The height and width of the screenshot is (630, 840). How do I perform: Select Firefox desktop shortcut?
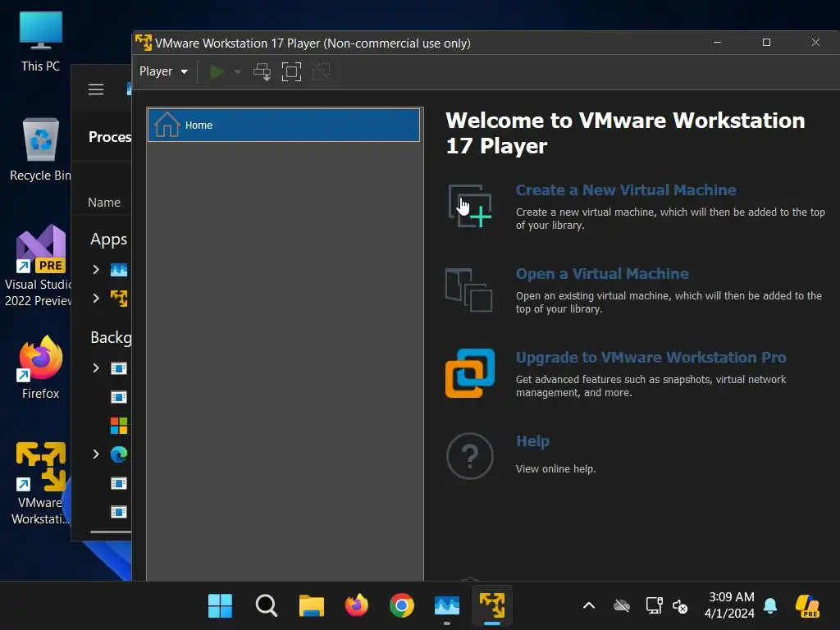pyautogui.click(x=41, y=368)
